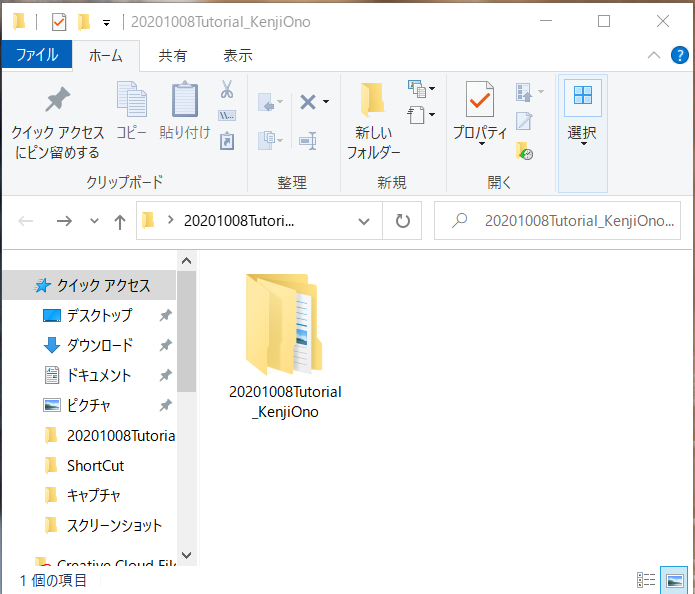Click the Edit icon in 開く group

coord(524,121)
